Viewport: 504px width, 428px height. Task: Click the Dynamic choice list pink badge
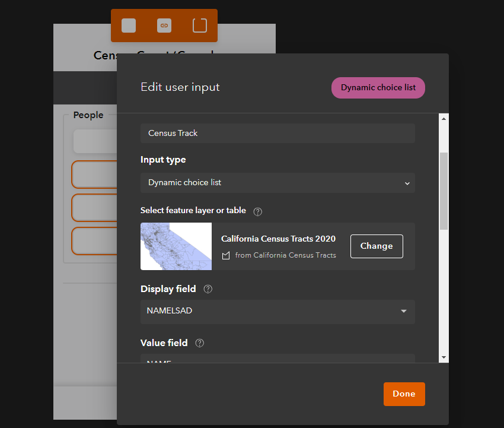point(378,87)
